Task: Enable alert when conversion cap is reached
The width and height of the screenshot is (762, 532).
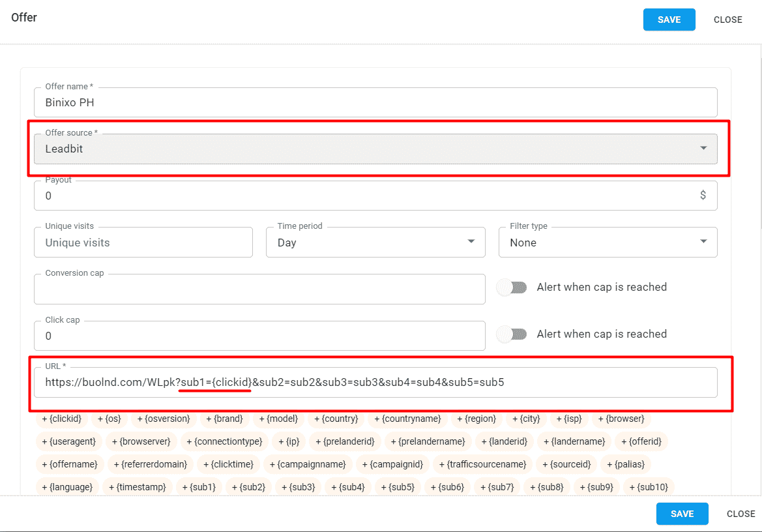Action: pos(512,287)
